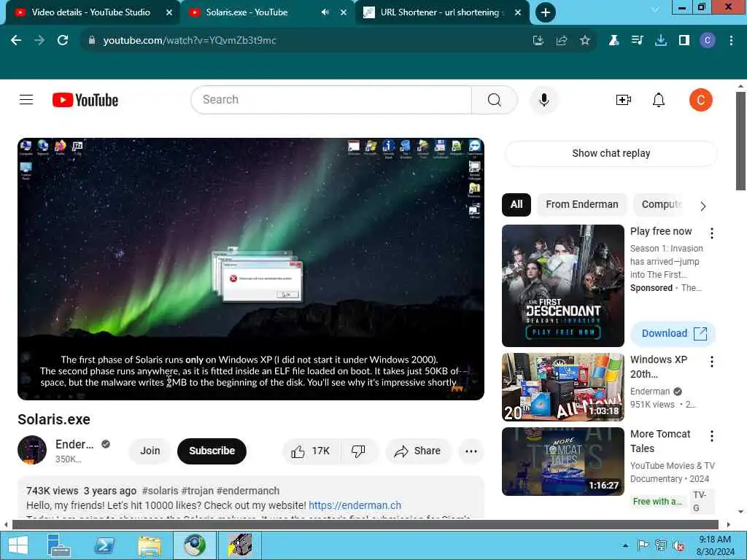This screenshot has height=560, width=747.
Task: Open Windows XP 20th video thumbnail
Action: [x=562, y=387]
